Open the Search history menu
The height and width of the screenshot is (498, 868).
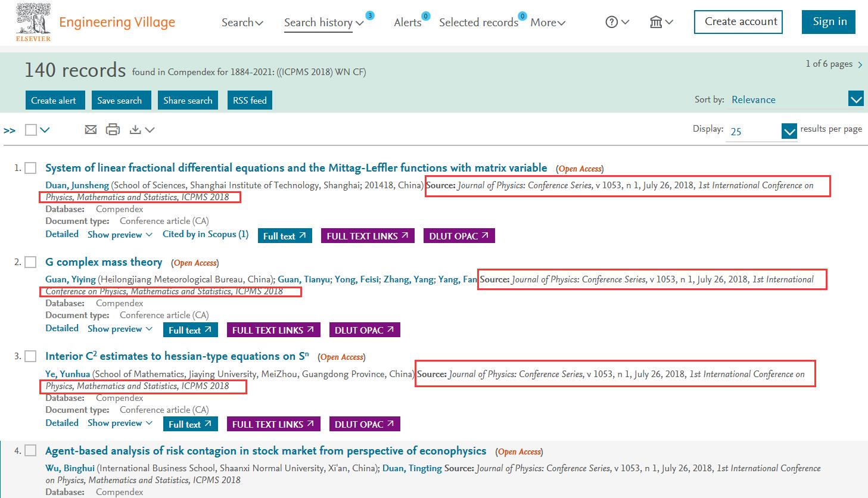pos(323,23)
